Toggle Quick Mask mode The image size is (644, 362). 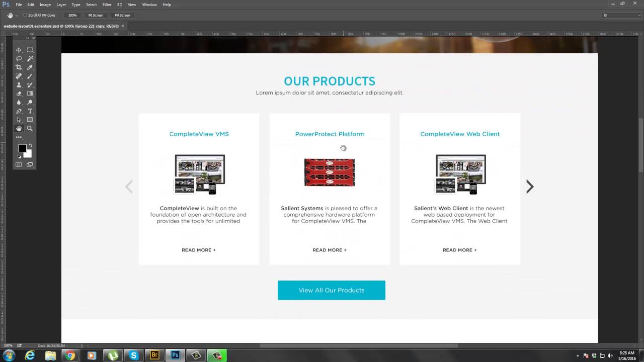[x=19, y=164]
